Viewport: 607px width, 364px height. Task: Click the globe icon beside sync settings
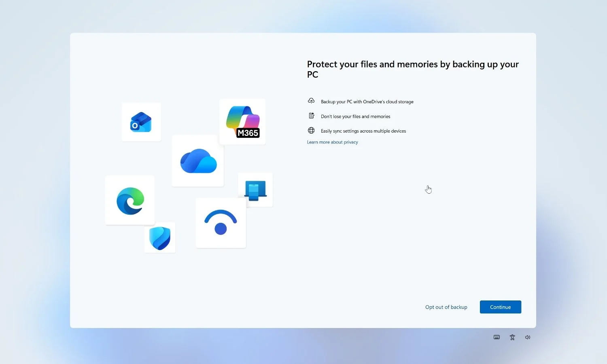click(311, 130)
